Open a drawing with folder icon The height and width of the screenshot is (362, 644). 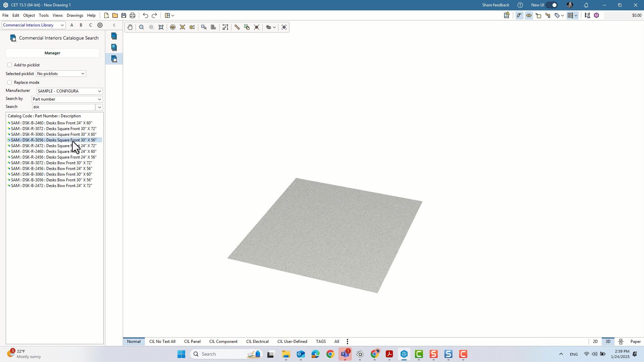[115, 15]
